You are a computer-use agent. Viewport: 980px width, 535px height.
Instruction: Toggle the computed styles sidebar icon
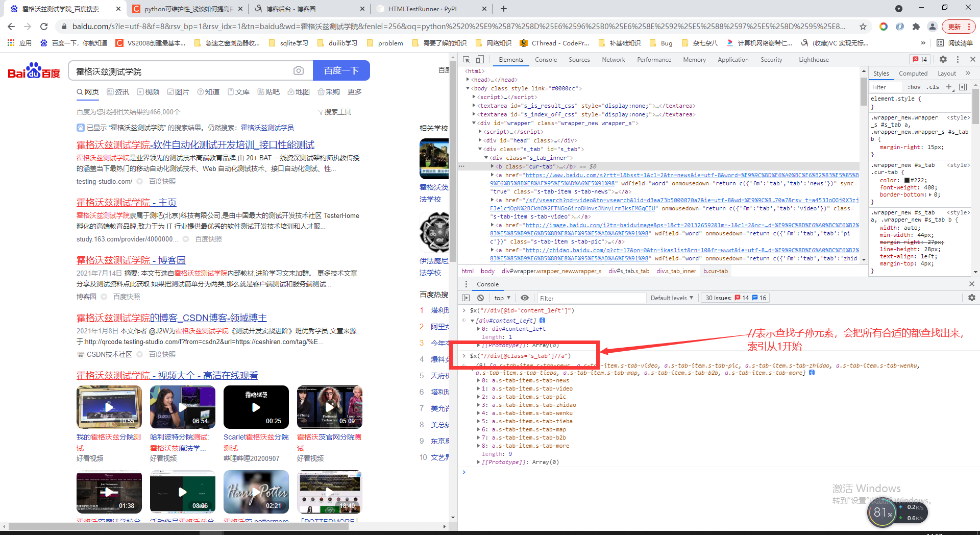(963, 87)
